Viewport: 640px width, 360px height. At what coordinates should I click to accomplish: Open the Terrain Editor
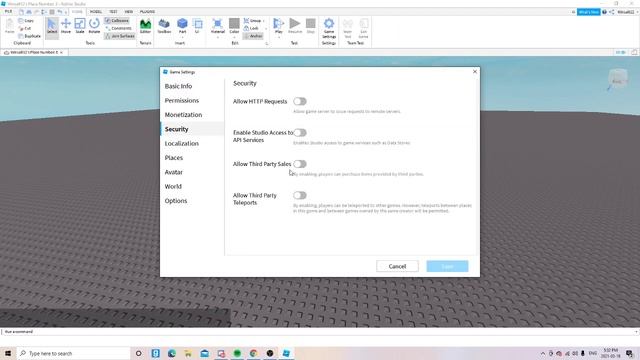tap(145, 26)
